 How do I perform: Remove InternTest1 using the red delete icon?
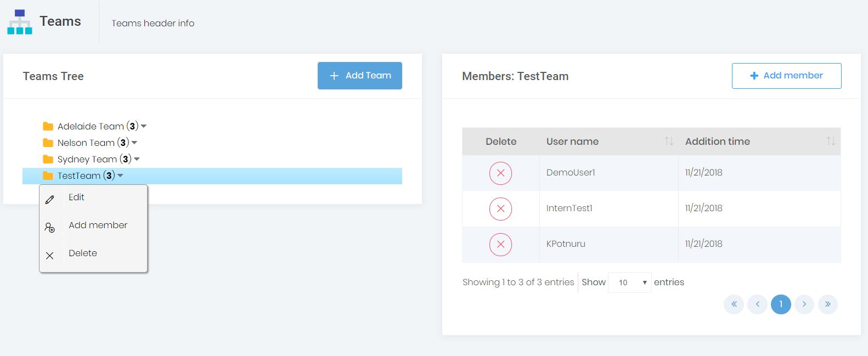pyautogui.click(x=500, y=208)
